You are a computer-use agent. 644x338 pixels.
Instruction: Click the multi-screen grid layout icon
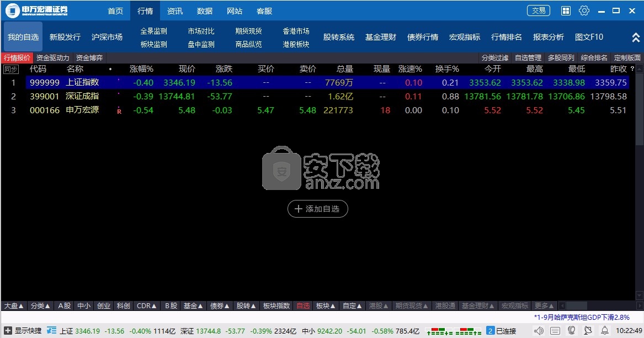565,10
